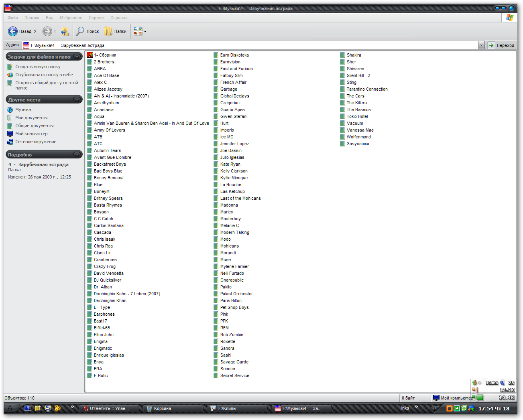Open the address bar dropdown arrow
523x420 pixels.
tap(481, 45)
